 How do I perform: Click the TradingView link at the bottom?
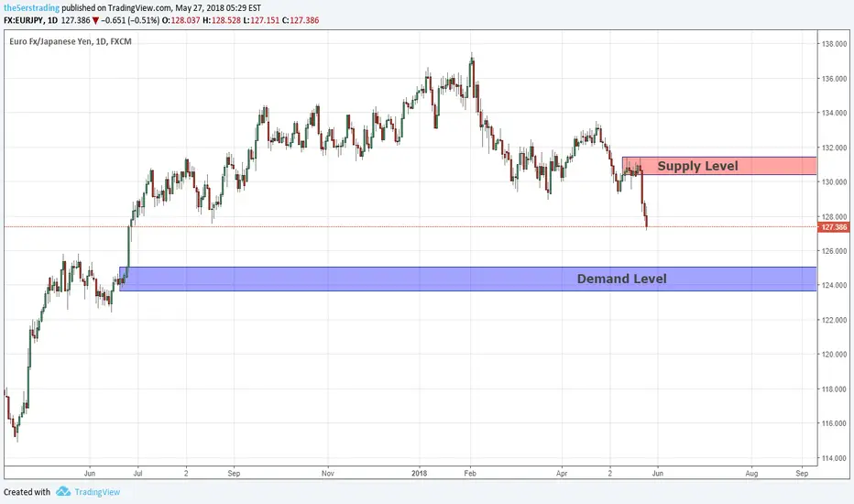97,492
